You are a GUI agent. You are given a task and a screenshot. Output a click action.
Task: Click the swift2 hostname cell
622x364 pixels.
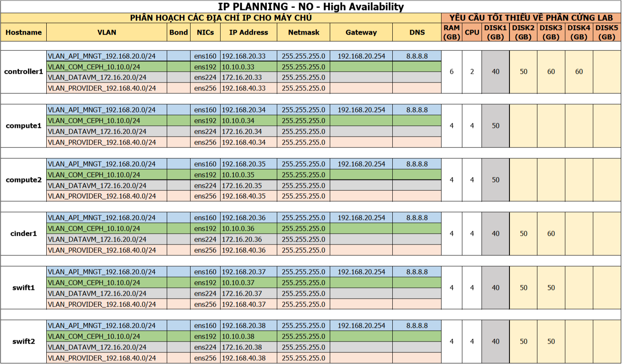point(24,342)
